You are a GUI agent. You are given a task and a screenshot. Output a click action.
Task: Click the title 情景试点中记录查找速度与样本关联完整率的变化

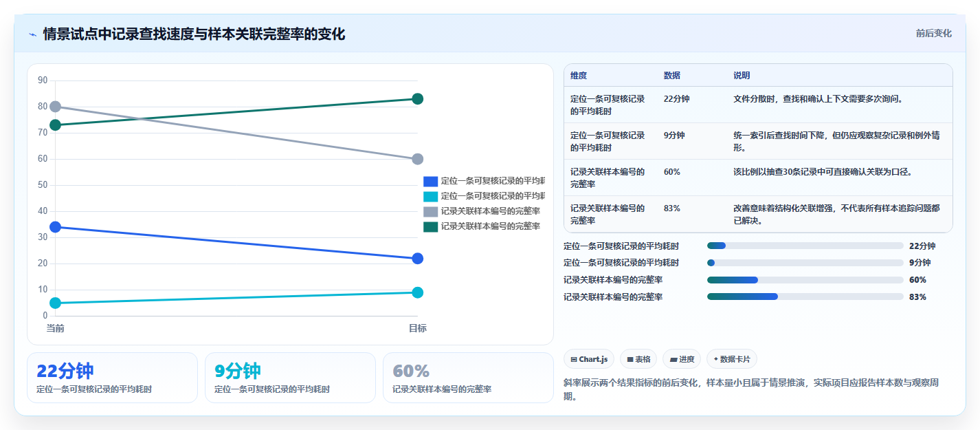coord(194,34)
